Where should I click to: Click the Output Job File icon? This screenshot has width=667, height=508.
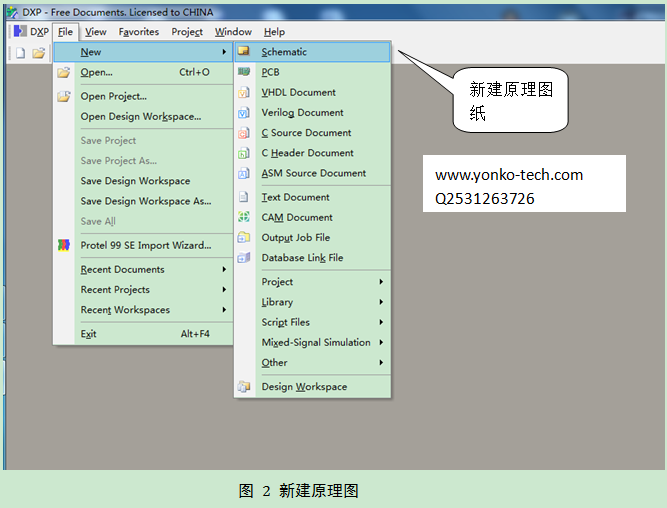[243, 237]
